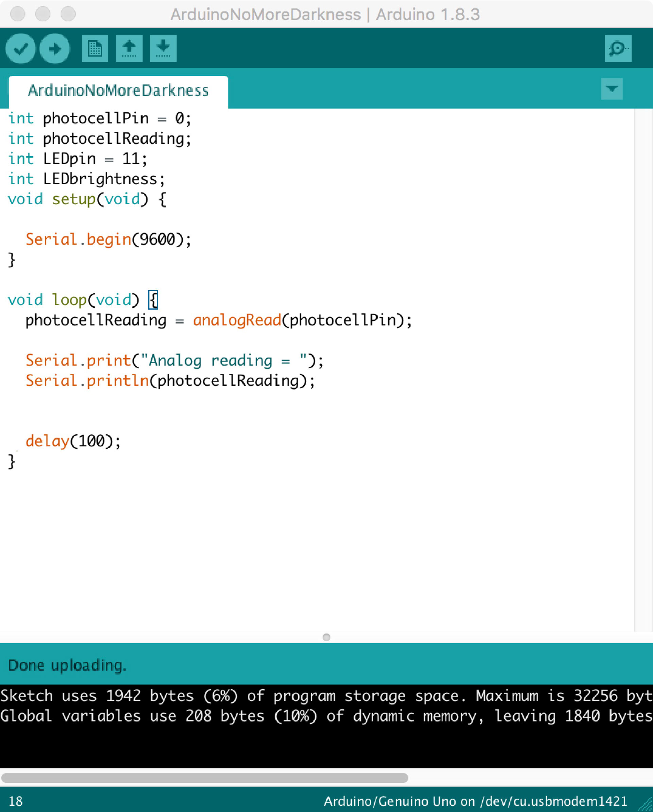The width and height of the screenshot is (653, 812).
Task: Click the console divider handle dot
Action: pos(326,637)
